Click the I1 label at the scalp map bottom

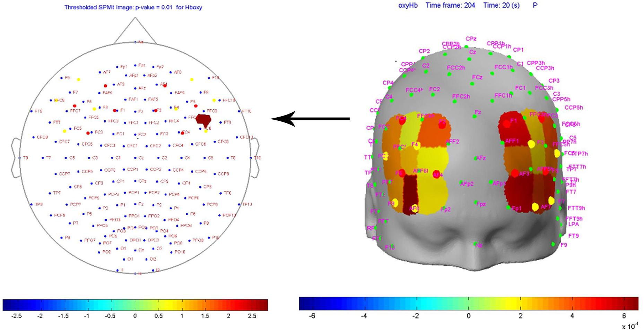122,270
